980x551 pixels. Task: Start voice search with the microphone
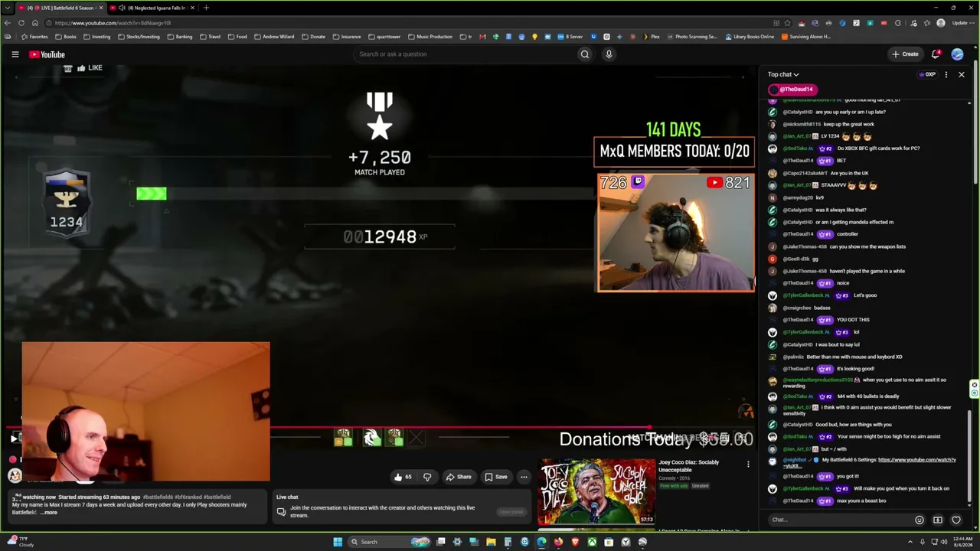609,54
